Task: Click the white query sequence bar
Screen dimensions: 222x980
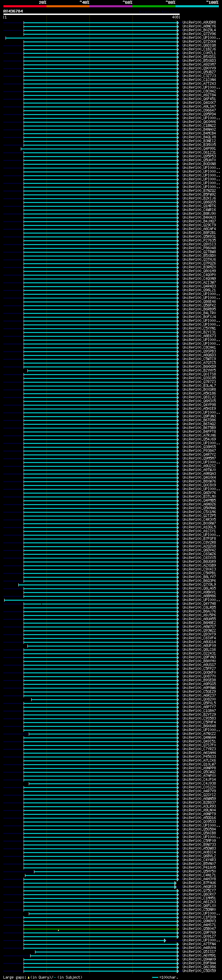Action: pos(92,14)
